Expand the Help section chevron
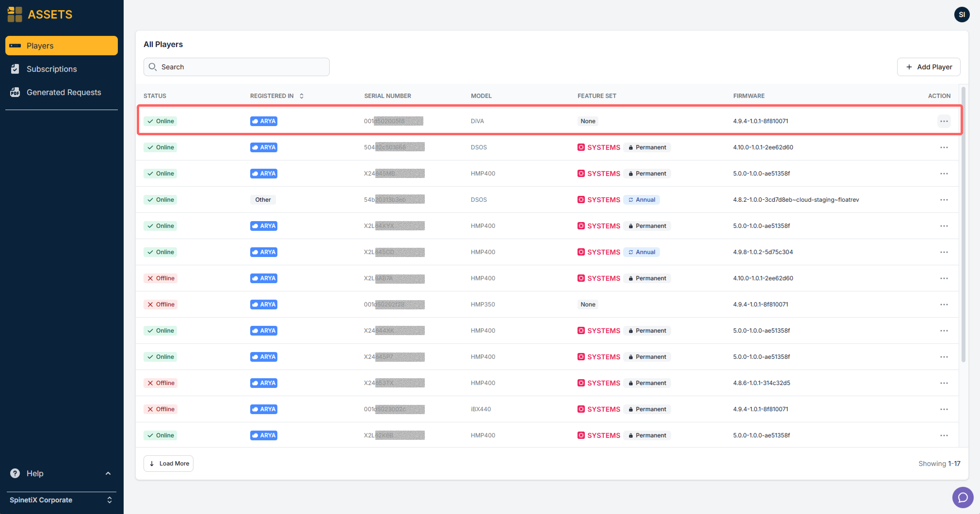The image size is (980, 514). tap(108, 473)
